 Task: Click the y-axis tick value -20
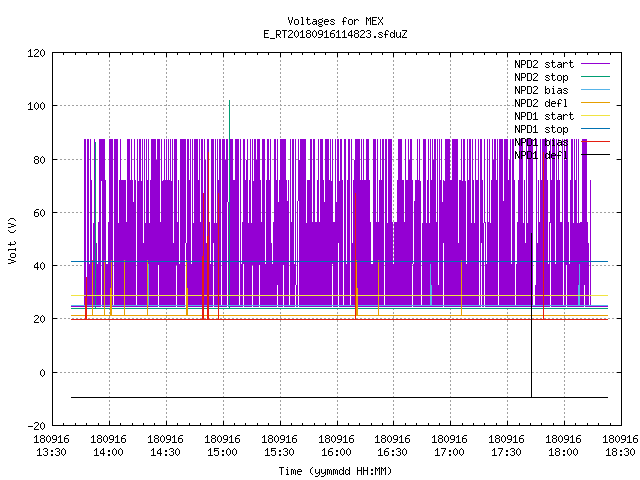36,426
